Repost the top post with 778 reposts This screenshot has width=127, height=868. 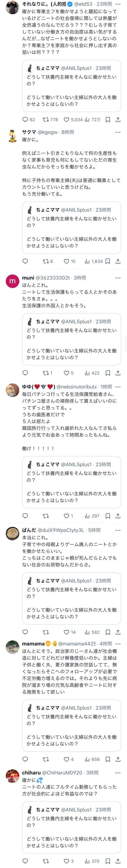pyautogui.click(x=50, y=120)
